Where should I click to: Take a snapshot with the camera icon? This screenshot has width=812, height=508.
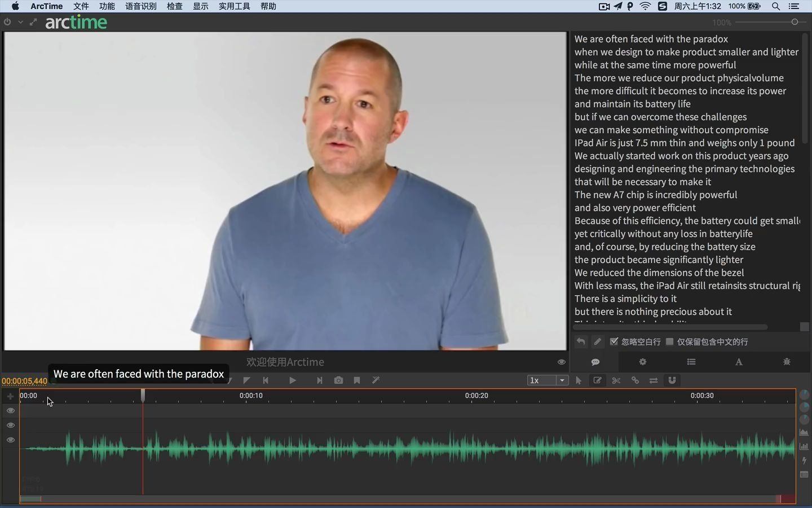point(338,380)
